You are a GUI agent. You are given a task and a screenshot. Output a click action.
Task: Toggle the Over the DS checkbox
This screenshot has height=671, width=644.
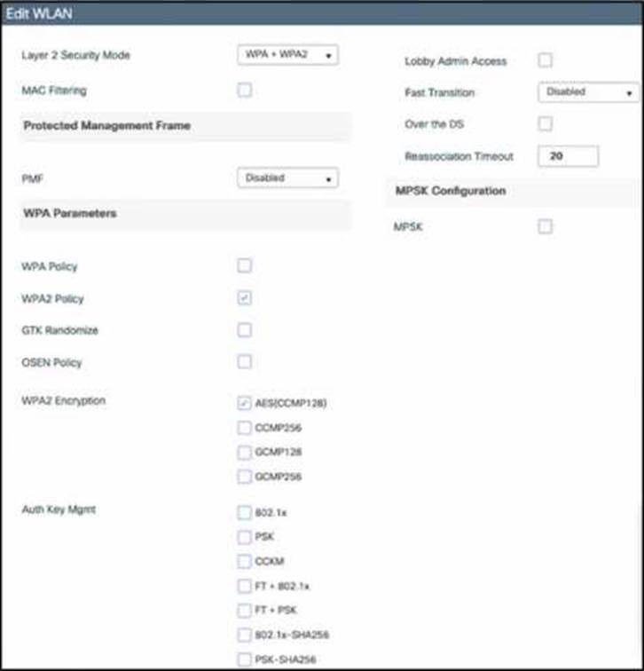click(546, 124)
